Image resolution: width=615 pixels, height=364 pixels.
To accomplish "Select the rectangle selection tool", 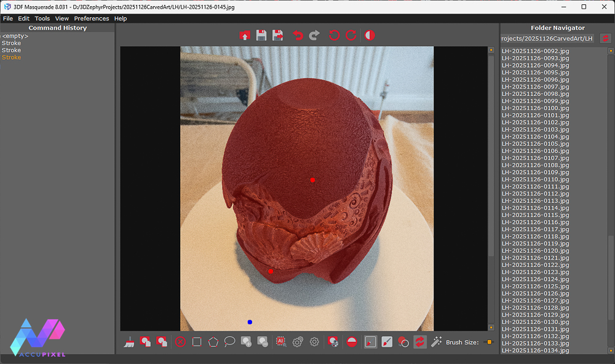I will point(196,342).
